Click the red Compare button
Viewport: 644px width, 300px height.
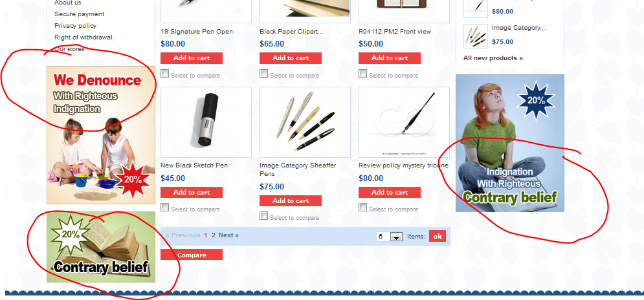(192, 255)
